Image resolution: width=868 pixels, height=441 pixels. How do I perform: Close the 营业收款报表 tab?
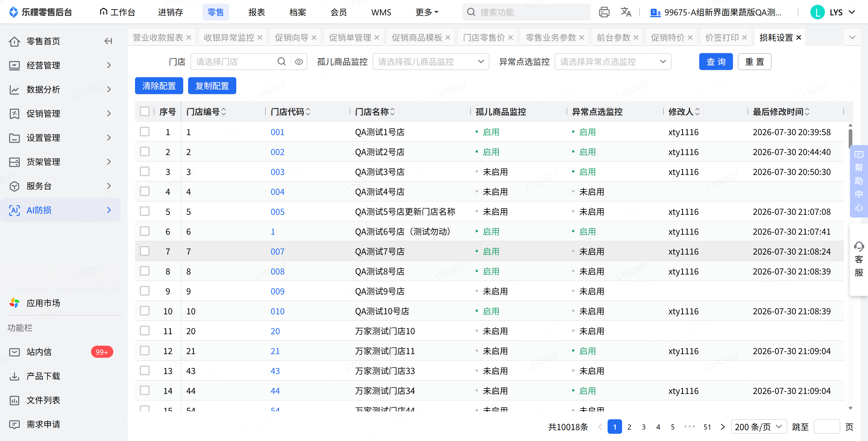point(189,37)
